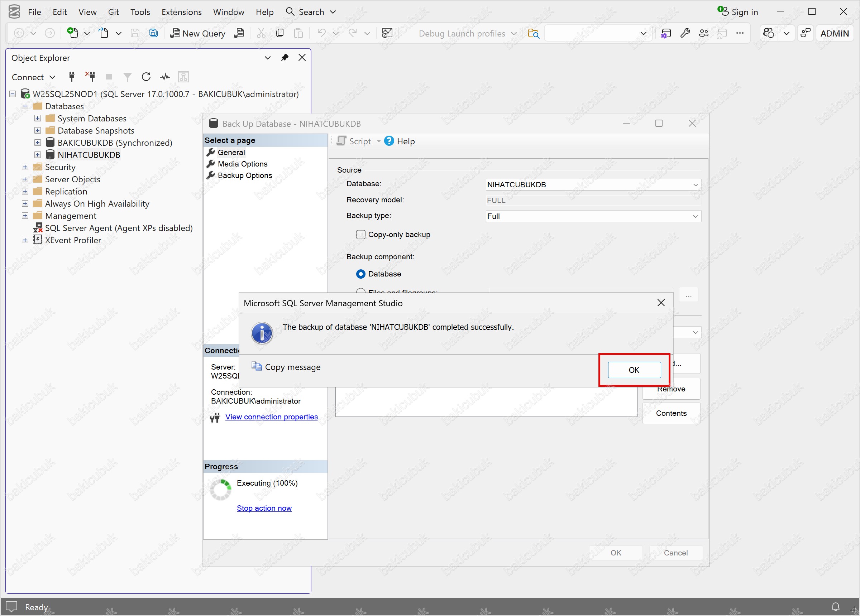This screenshot has height=616, width=860.
Task: Expand the NIHATCUBUKDB database node
Action: (x=38, y=155)
